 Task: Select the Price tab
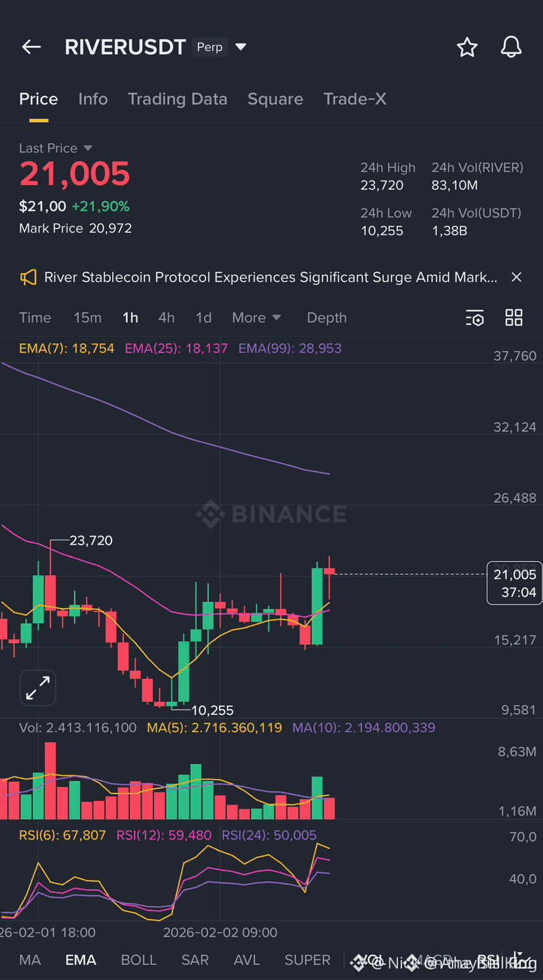[39, 99]
